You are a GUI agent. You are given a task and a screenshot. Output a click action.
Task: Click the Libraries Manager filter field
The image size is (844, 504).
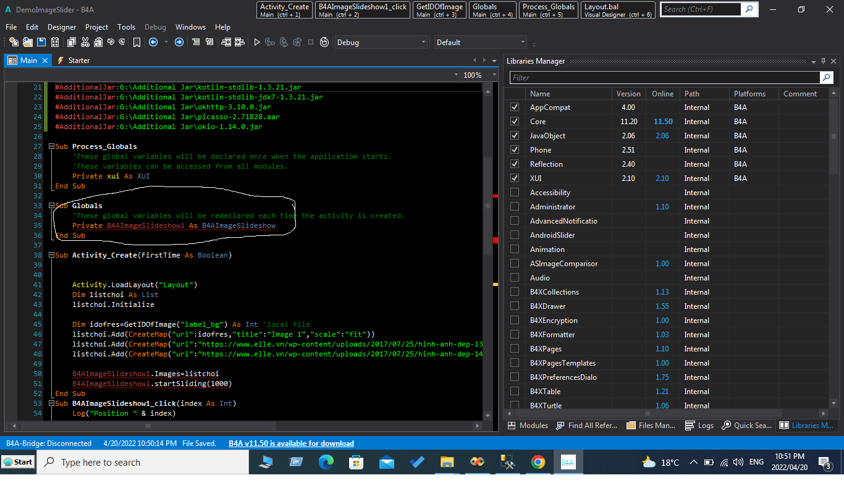tap(664, 77)
